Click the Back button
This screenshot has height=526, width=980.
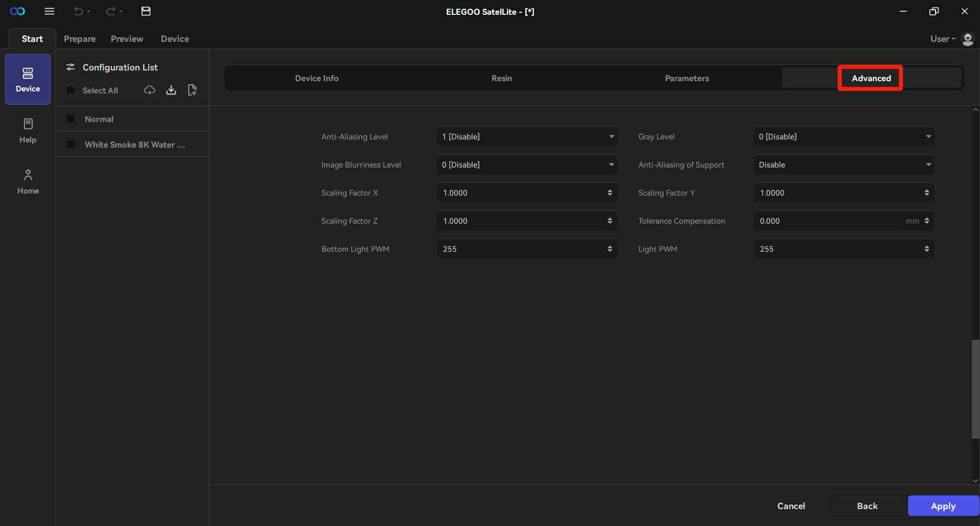coord(867,506)
